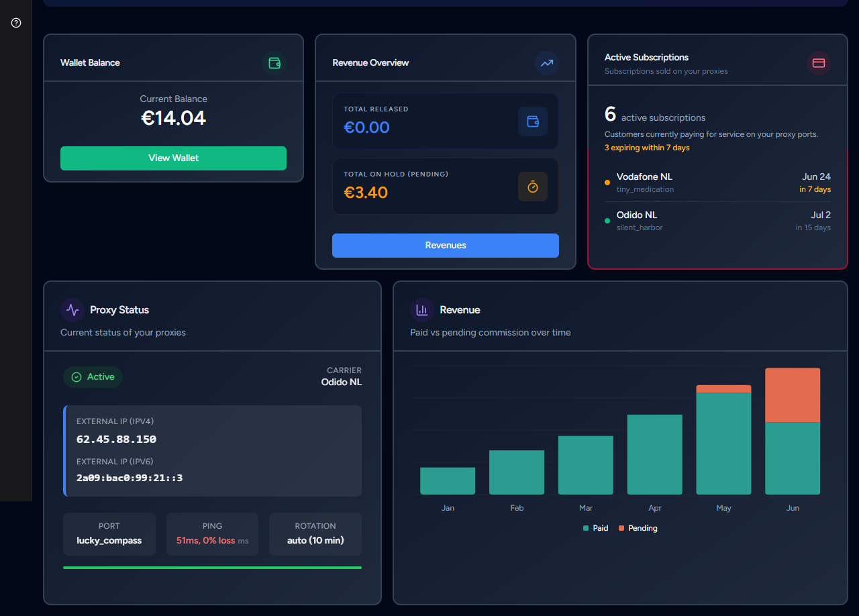Click the wallet icon beside Total Released
This screenshot has height=616, width=859.
533,121
